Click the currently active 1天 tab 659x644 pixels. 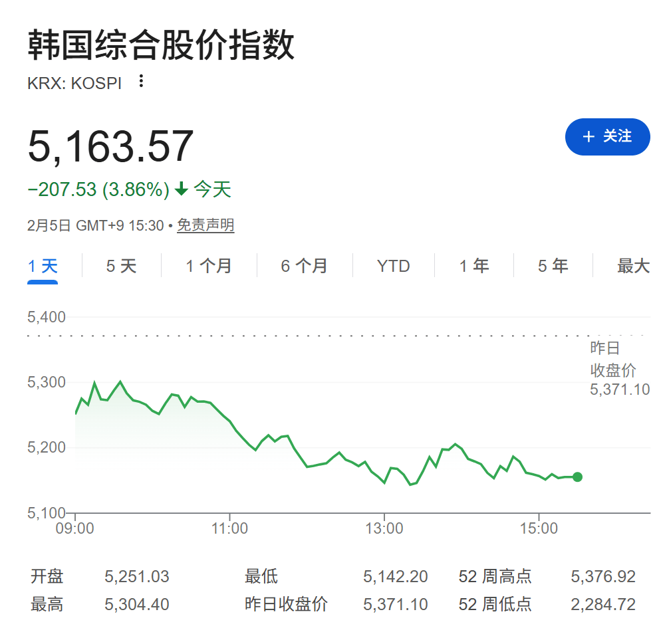pos(42,265)
